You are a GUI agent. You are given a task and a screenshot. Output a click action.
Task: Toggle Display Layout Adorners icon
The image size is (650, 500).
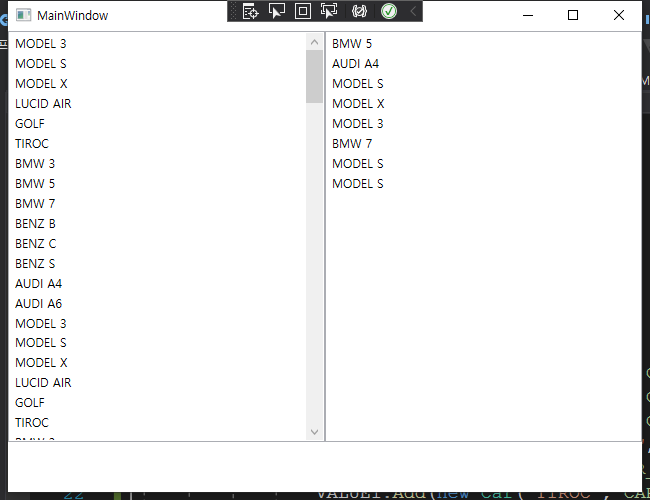coord(303,11)
